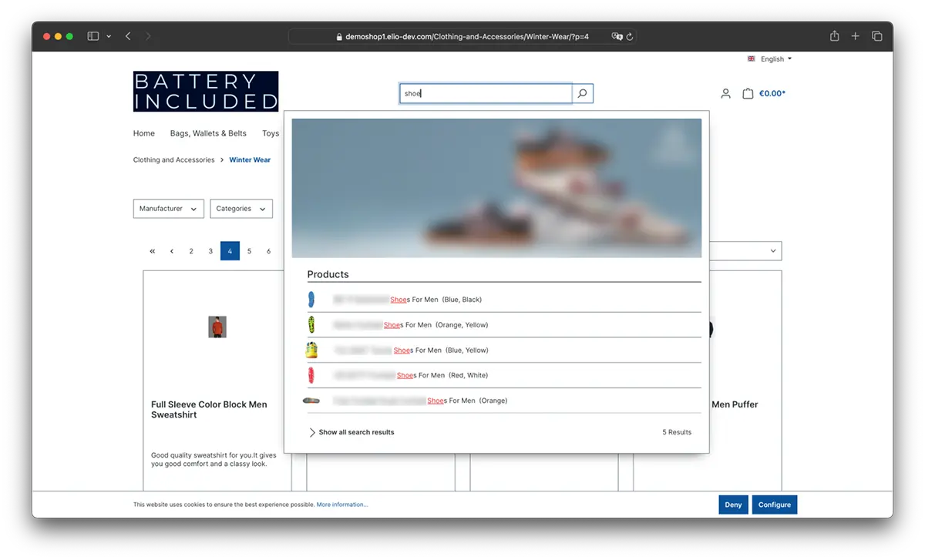This screenshot has width=925, height=560.
Task: Open the tab overview icon
Action: 876,35
